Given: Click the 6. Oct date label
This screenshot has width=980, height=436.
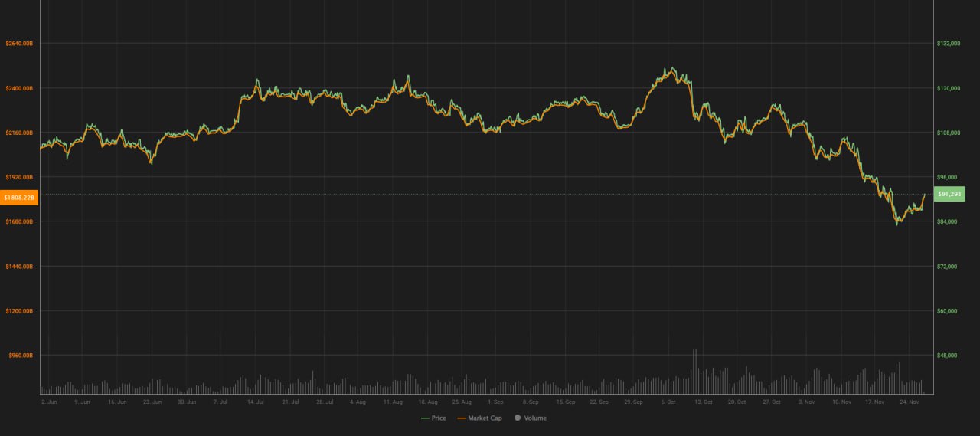Looking at the screenshot, I should coord(668,402).
